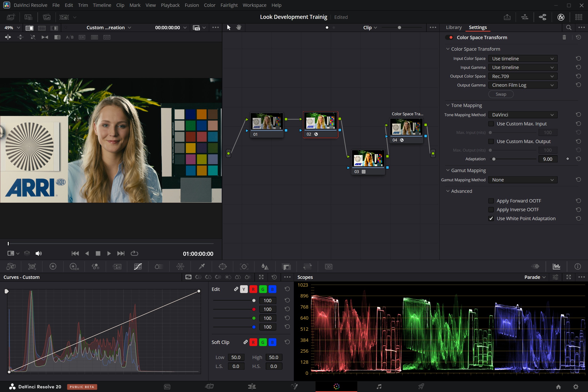
Task: Open the Camera Raw palette
Action: point(11,267)
